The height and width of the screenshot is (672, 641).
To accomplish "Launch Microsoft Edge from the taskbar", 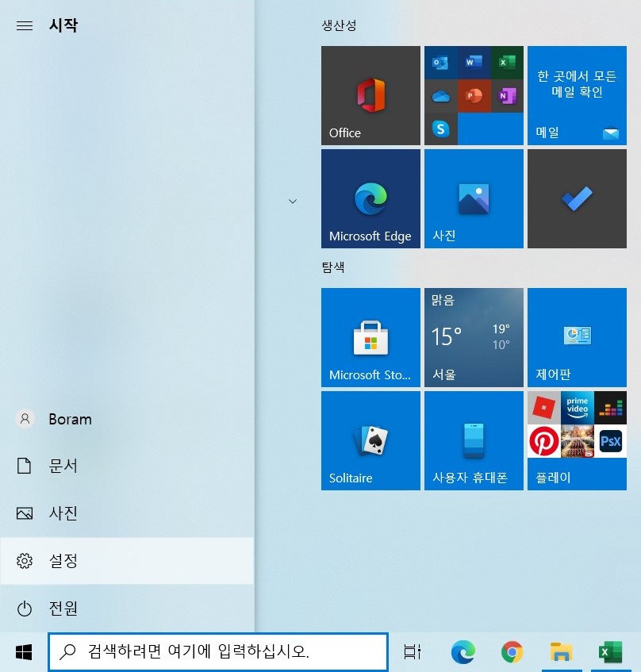I will tap(463, 652).
